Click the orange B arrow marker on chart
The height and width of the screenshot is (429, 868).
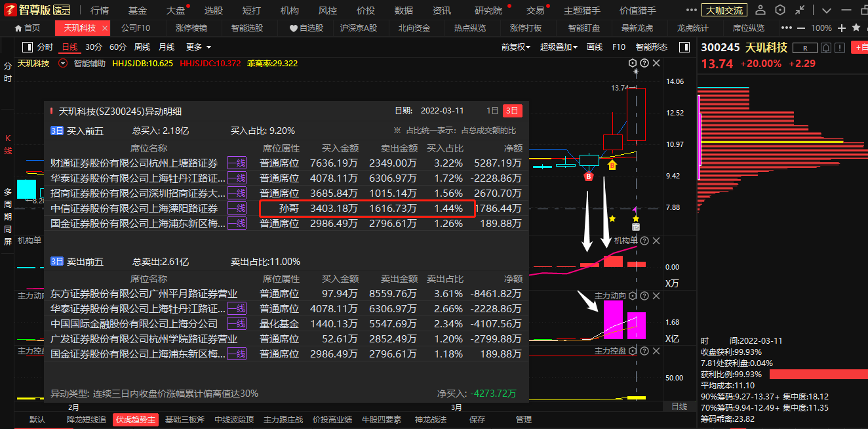612,165
